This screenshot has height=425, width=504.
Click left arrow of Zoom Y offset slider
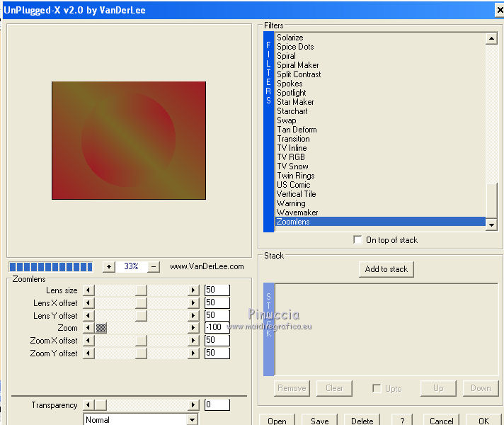coord(88,353)
